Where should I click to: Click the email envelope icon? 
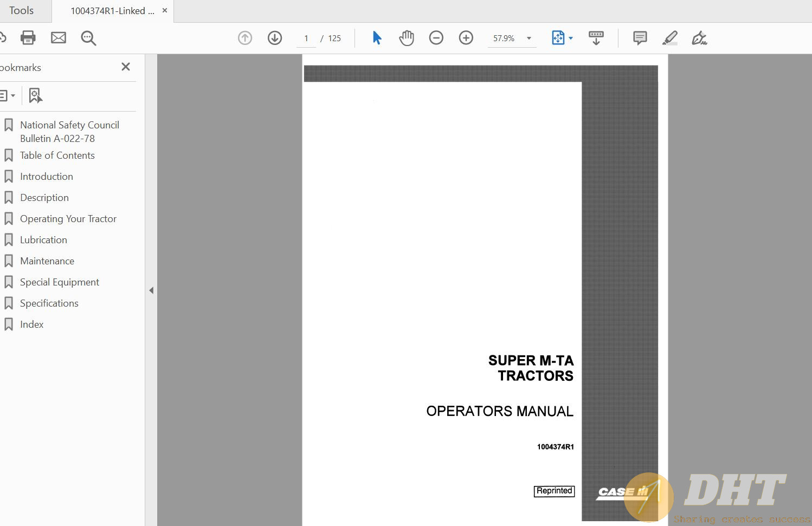(x=59, y=37)
